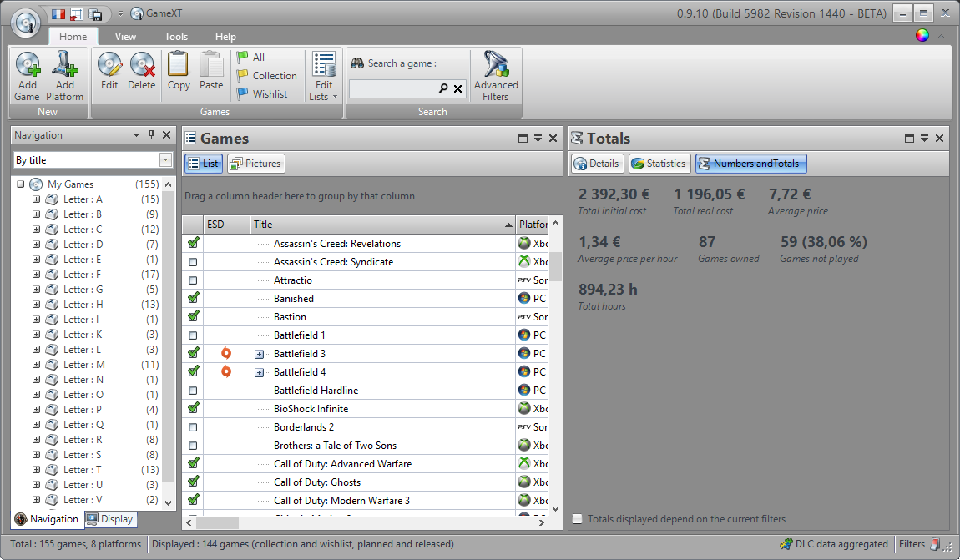This screenshot has width=960, height=560.
Task: Expand the Battlefield 4 row
Action: coord(259,372)
